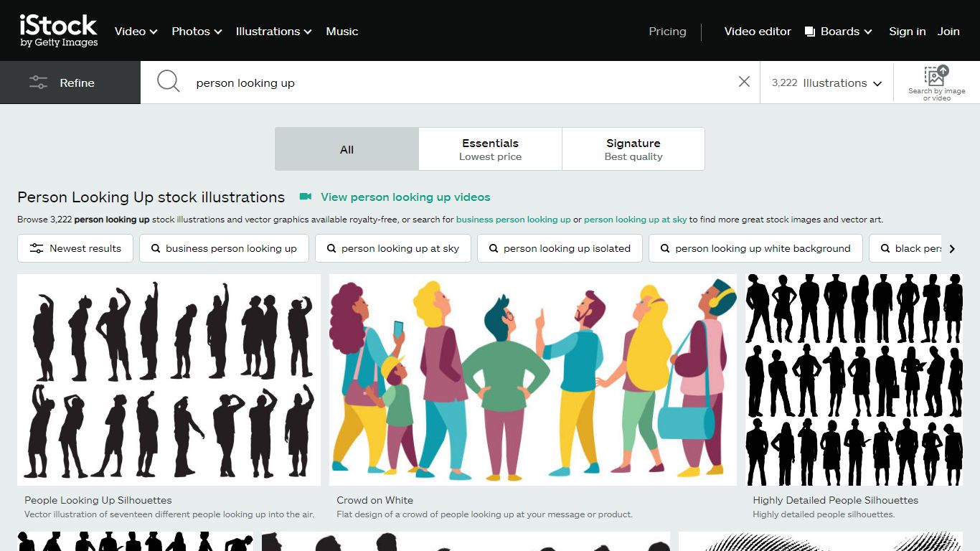Select the All tab
980x551 pixels.
[x=347, y=149]
